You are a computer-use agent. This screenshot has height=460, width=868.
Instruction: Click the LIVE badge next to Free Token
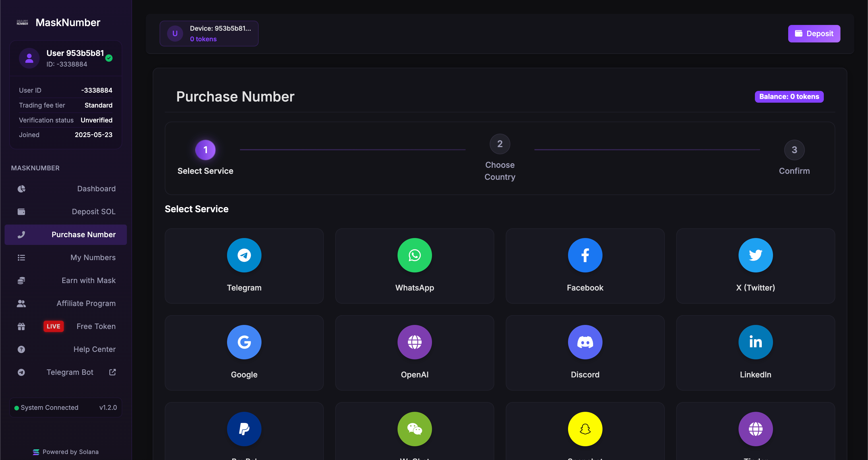(53, 326)
